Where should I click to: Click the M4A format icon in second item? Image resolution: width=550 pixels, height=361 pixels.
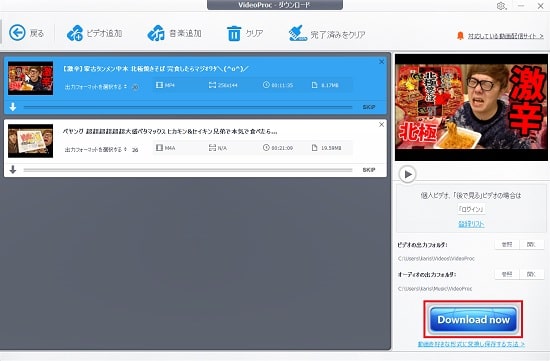(159, 148)
